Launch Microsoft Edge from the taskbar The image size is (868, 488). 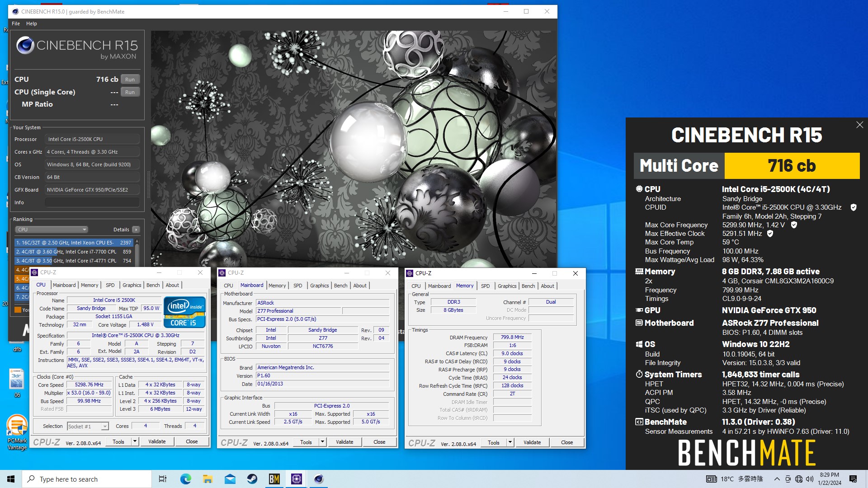pos(185,479)
